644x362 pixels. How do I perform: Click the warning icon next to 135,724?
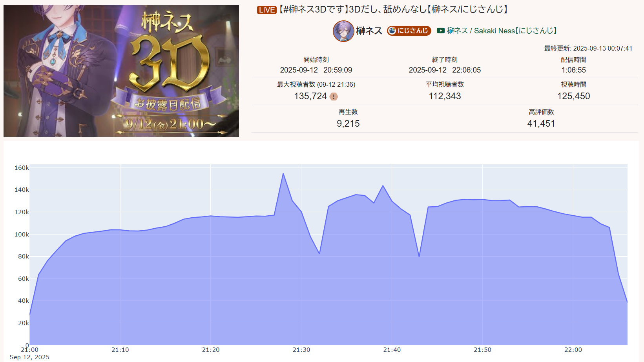pos(334,96)
